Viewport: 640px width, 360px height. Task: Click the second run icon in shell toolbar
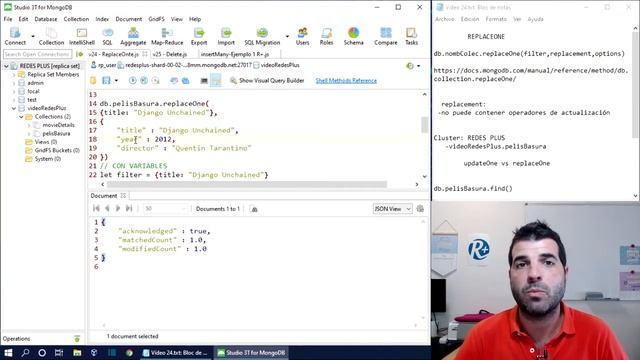tap(144, 80)
